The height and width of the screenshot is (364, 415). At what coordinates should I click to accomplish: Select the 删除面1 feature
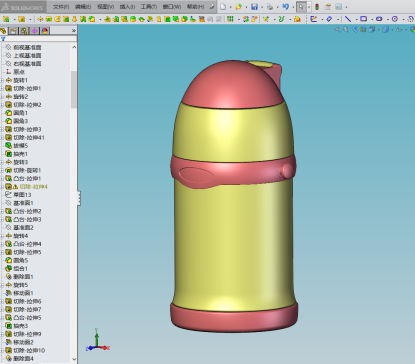(x=23, y=277)
